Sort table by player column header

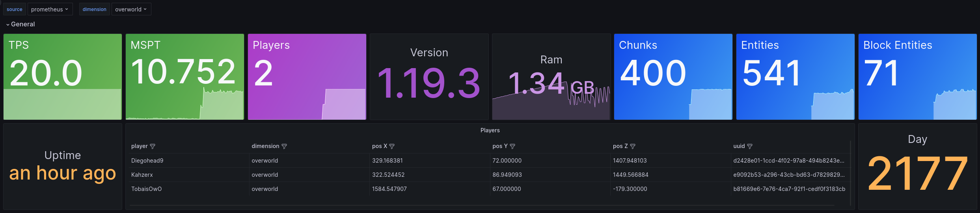(x=139, y=146)
